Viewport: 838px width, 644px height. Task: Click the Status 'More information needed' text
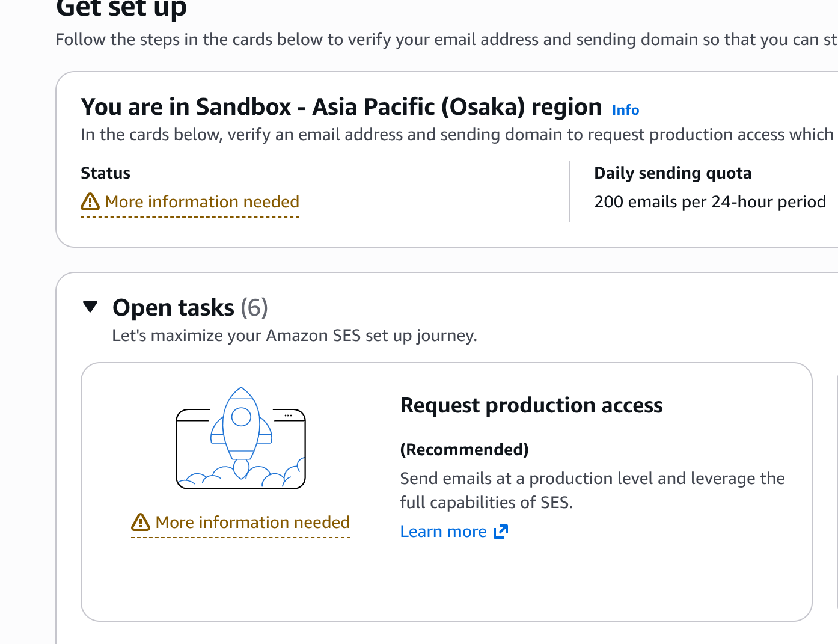201,202
